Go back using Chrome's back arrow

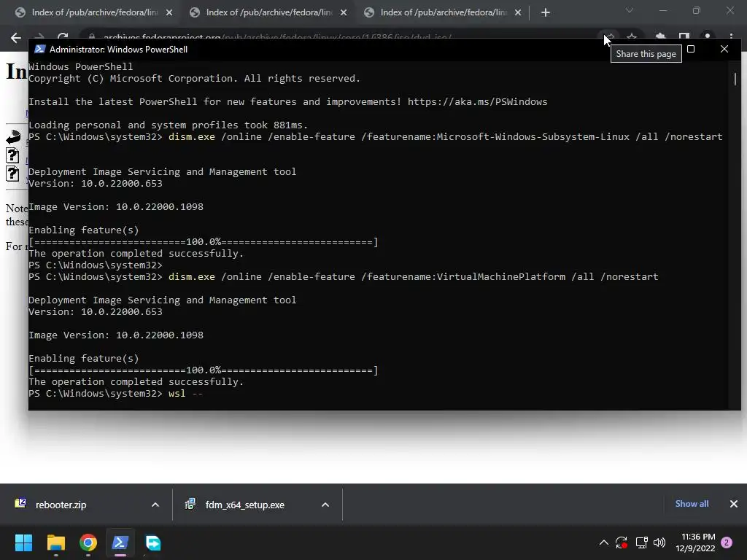(16, 38)
